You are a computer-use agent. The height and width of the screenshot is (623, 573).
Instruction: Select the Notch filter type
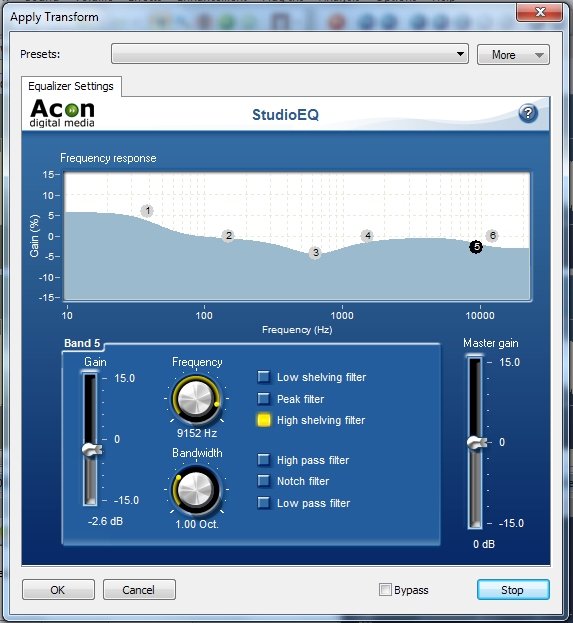point(264,481)
